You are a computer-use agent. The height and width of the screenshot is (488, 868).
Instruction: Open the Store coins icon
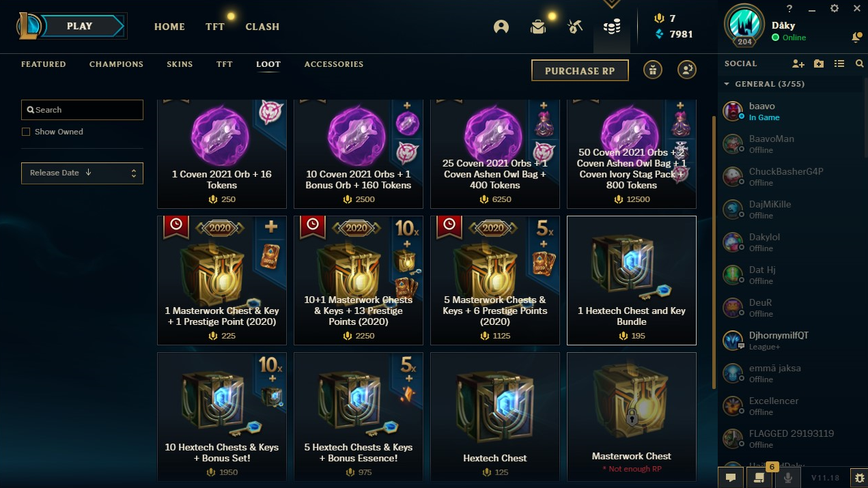pyautogui.click(x=612, y=27)
